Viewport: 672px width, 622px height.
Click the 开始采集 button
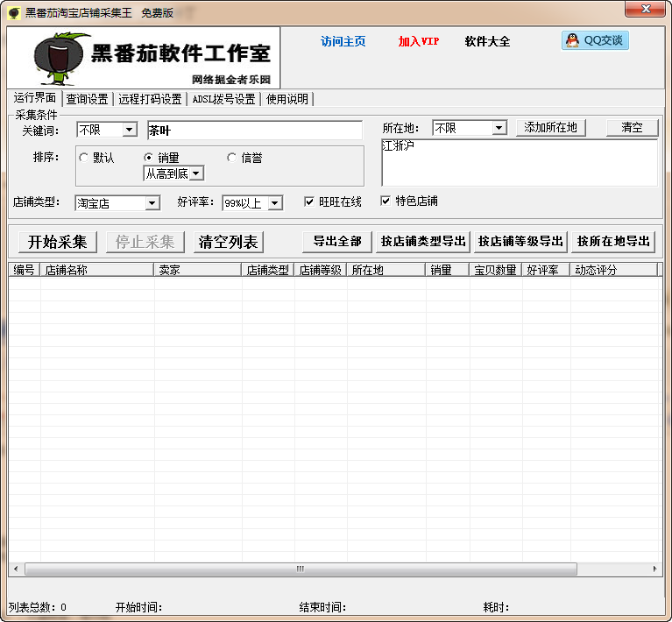[x=58, y=242]
